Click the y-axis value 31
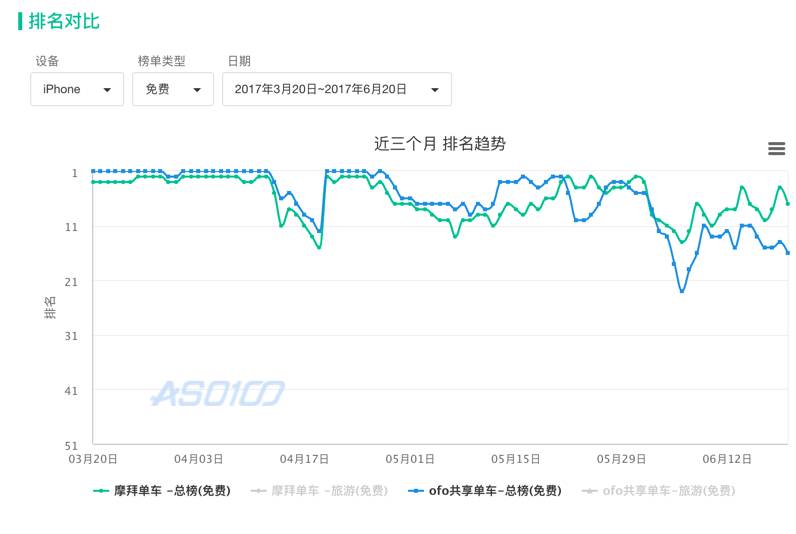Image resolution: width=796 pixels, height=534 pixels. 72,336
